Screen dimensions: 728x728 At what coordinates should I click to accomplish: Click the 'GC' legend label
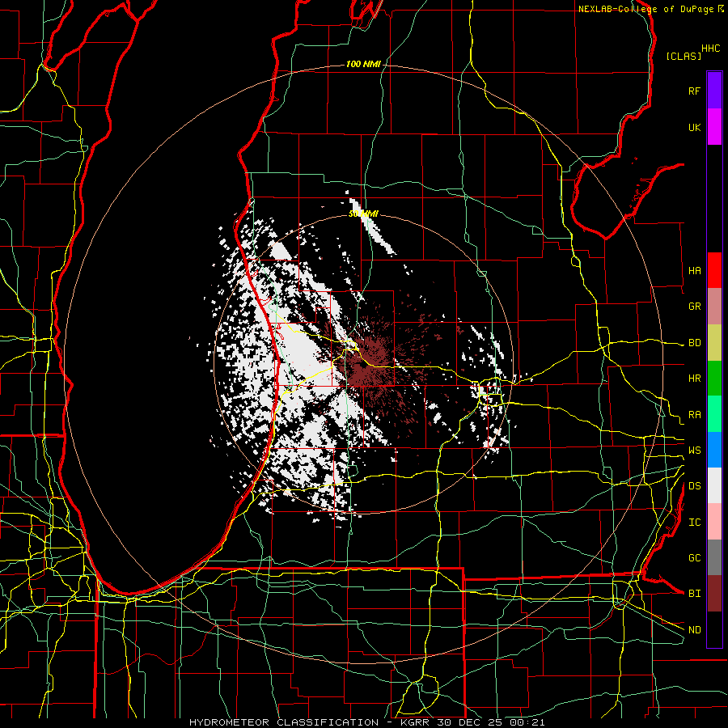pyautogui.click(x=694, y=558)
